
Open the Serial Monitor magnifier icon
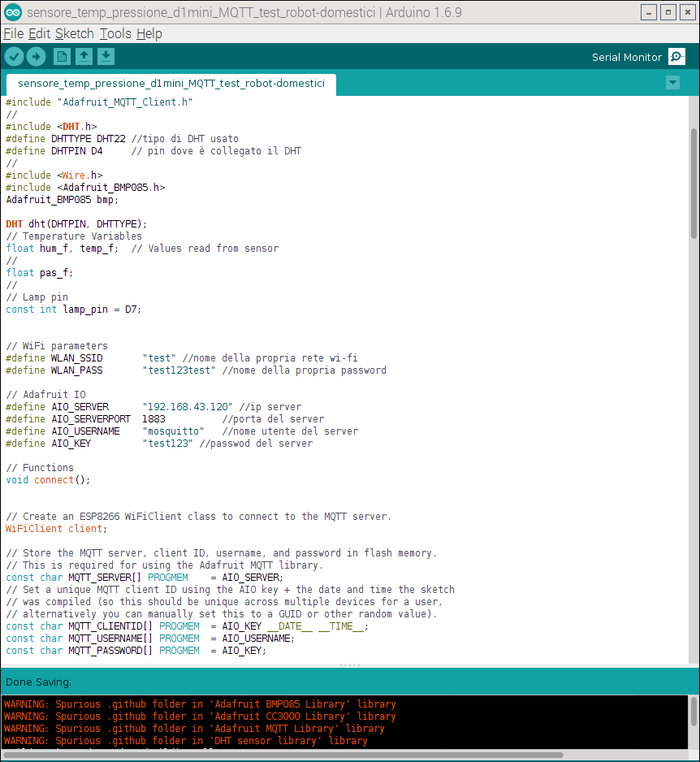676,57
